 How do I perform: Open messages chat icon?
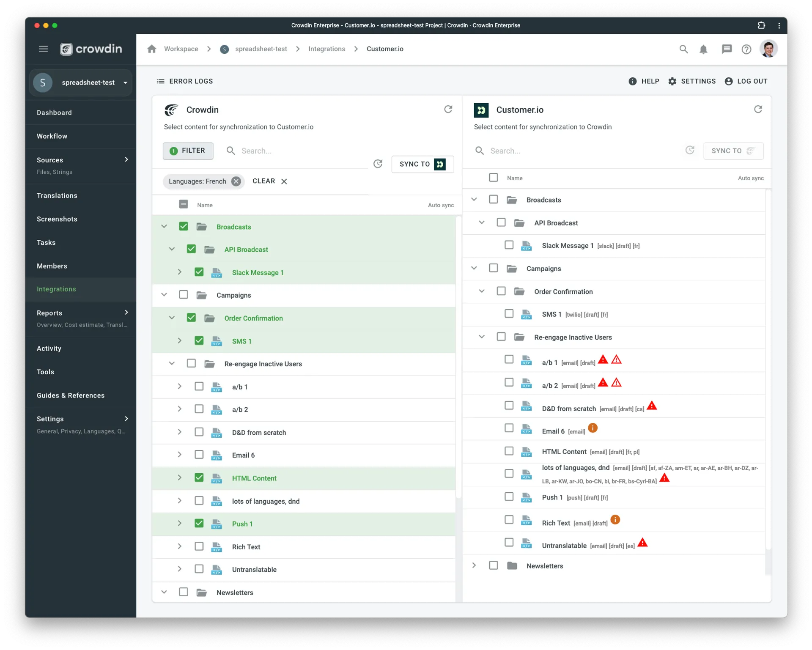pyautogui.click(x=727, y=49)
